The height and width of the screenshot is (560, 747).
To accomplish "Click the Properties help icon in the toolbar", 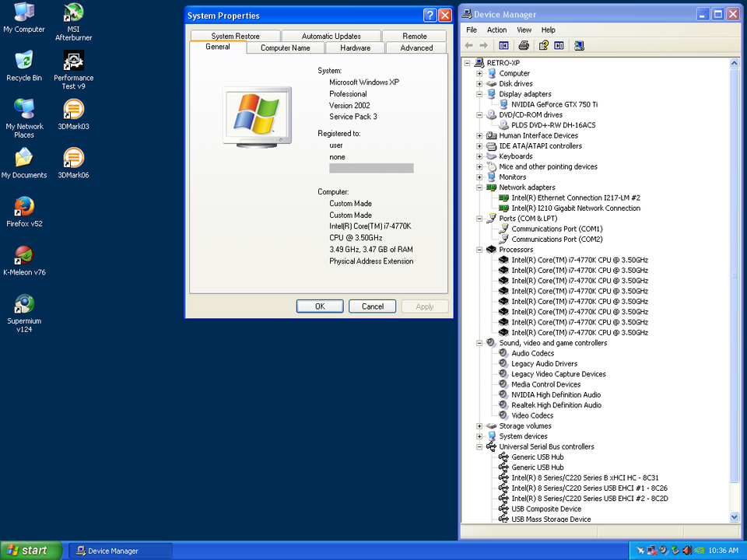I will [545, 46].
